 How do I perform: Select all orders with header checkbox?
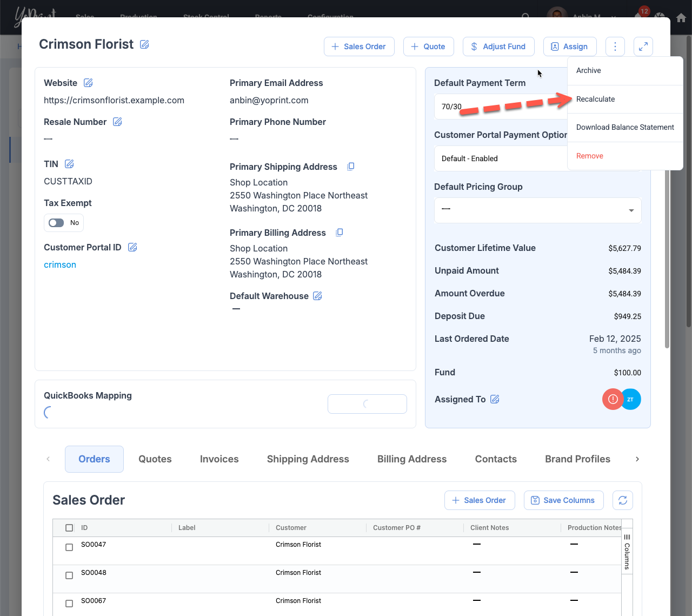69,528
